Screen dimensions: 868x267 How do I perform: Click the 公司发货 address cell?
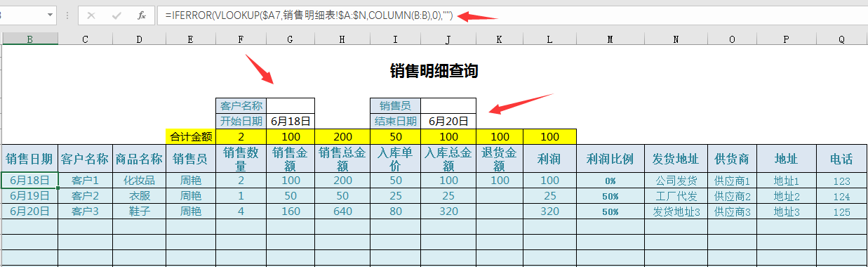[676, 180]
